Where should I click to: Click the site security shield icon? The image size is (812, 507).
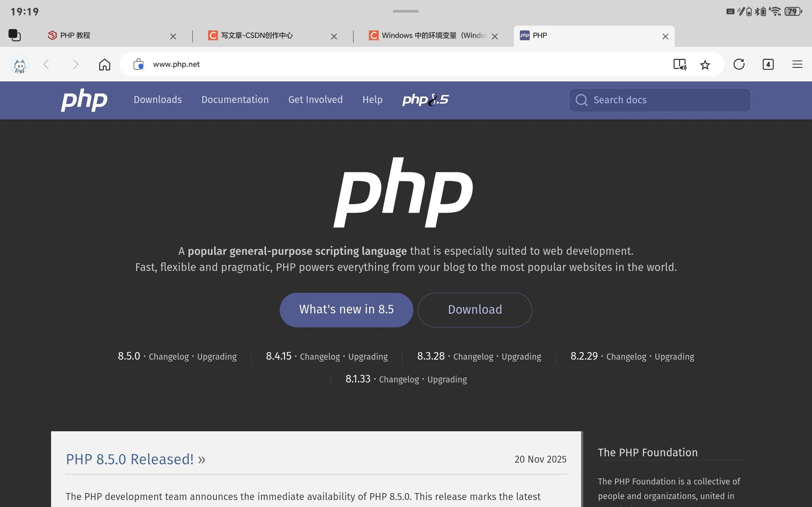pyautogui.click(x=139, y=64)
